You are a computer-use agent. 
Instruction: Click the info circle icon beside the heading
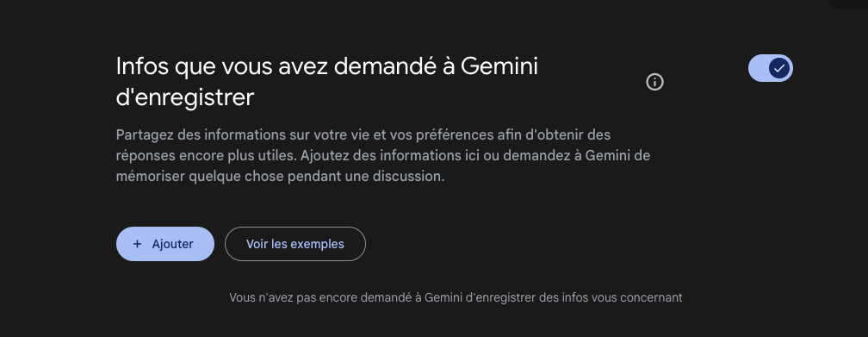point(654,82)
